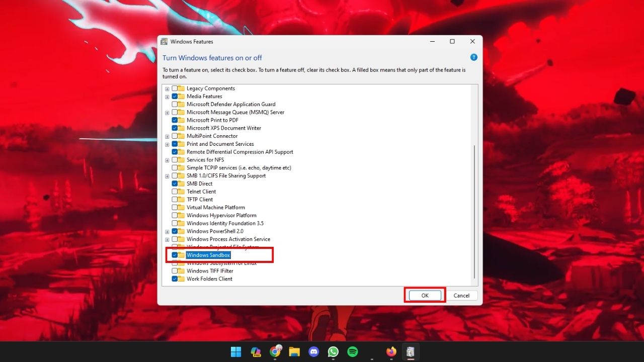Check the Virtual Machine Platform box
This screenshot has height=362, width=644.
pos(175,208)
